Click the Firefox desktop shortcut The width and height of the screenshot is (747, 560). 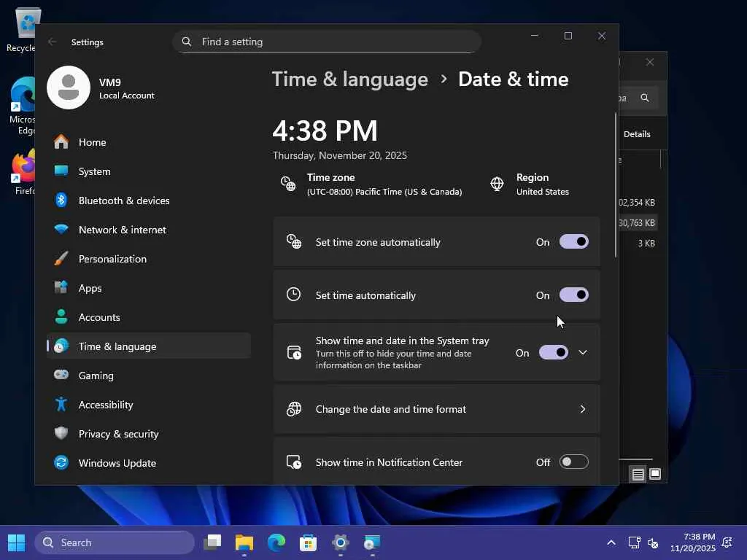pos(23,172)
